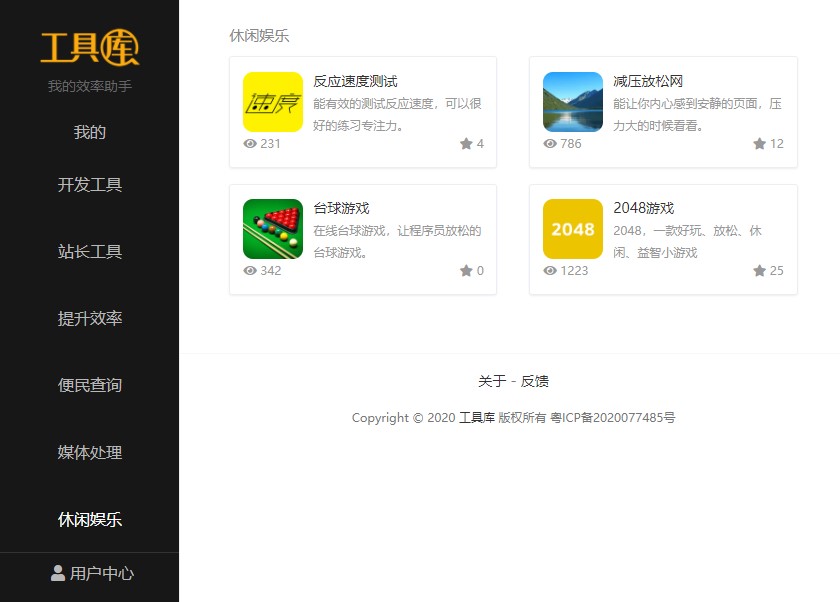
Task: Select 开发工具 from the sidebar menu
Action: pyautogui.click(x=89, y=185)
